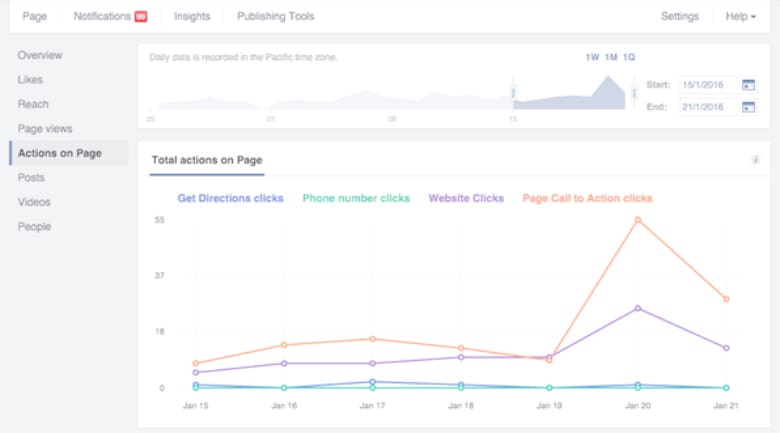The image size is (780, 433).
Task: Click the Jan 20 Call to Action peak point
Action: pos(638,220)
